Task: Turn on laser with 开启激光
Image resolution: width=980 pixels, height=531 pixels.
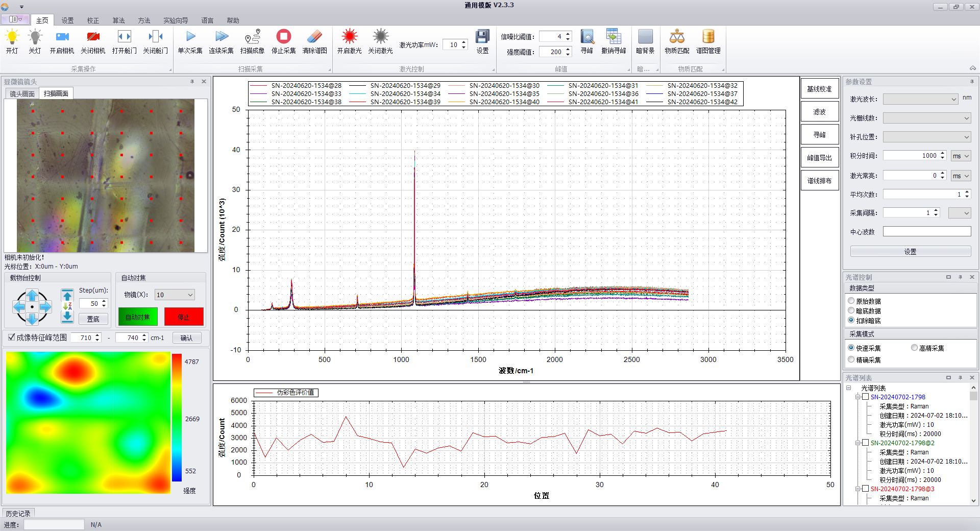Action: [x=349, y=37]
